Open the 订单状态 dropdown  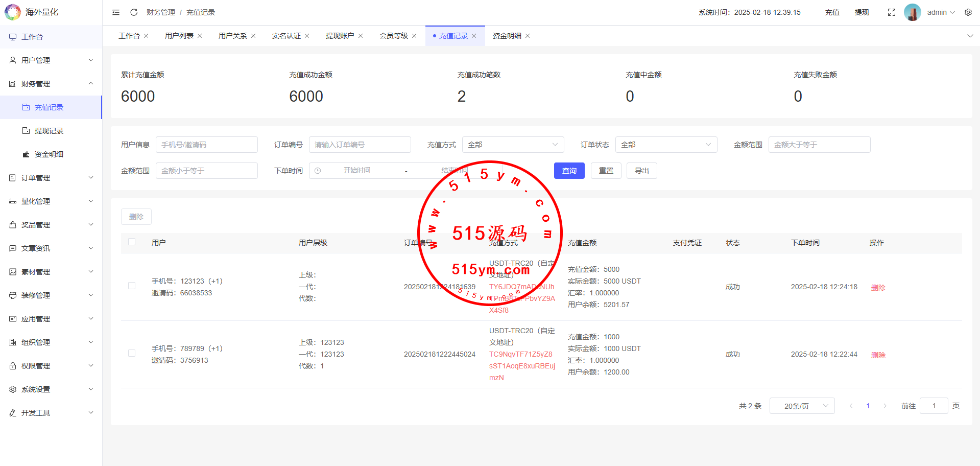coord(666,145)
